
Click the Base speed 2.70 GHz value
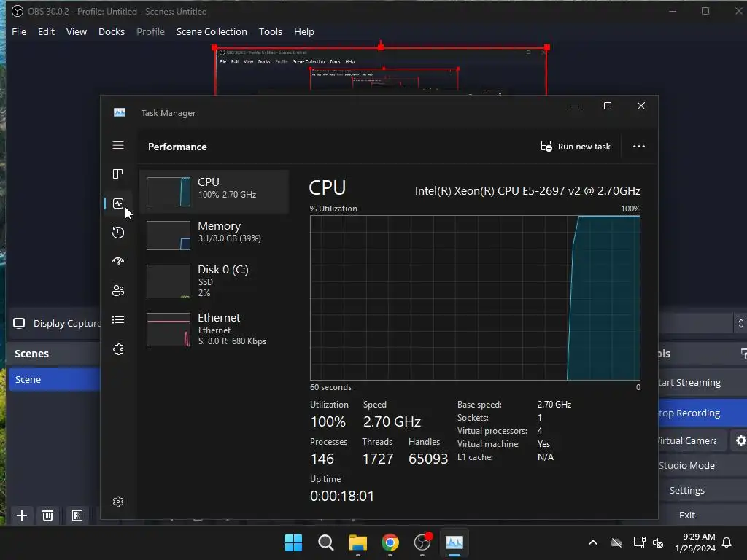[554, 404]
